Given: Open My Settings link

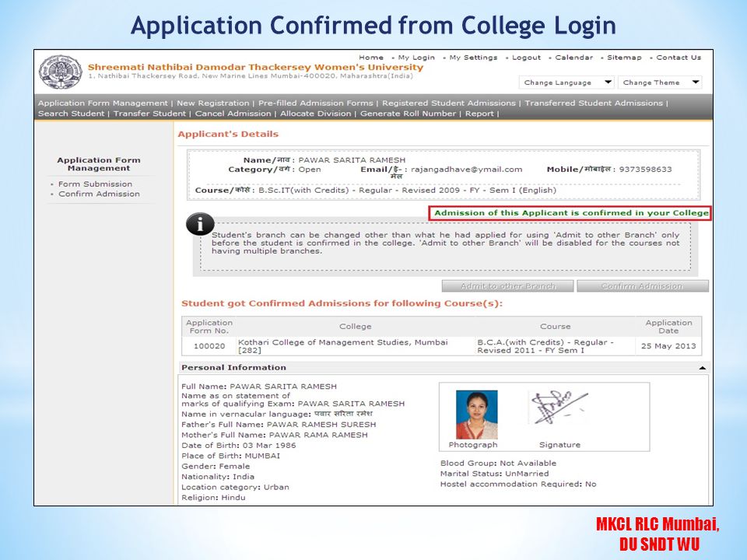Looking at the screenshot, I should click(473, 58).
